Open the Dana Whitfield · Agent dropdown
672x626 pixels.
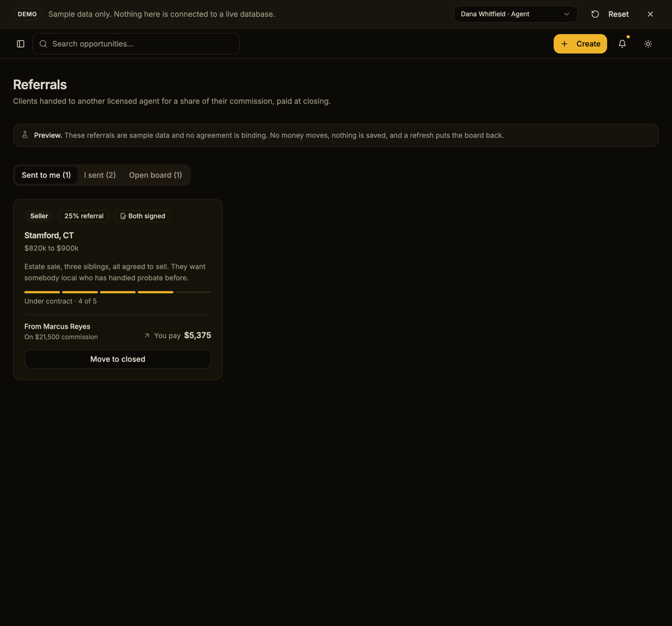click(516, 14)
